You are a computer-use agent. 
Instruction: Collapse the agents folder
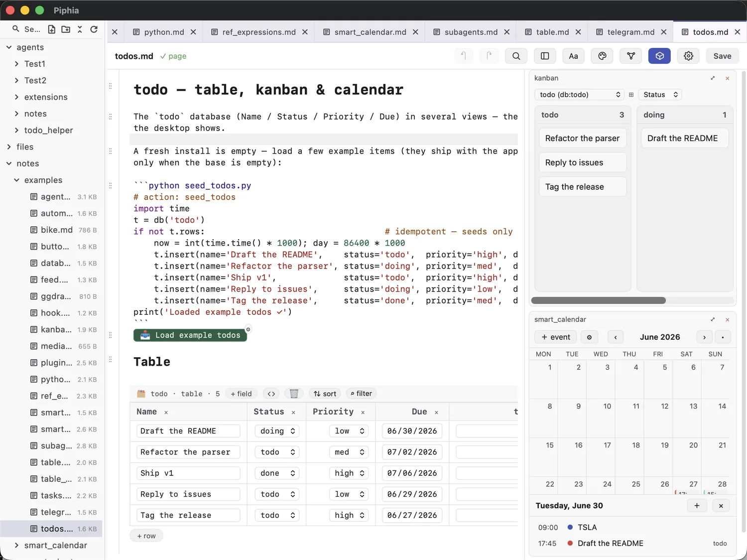pos(9,47)
